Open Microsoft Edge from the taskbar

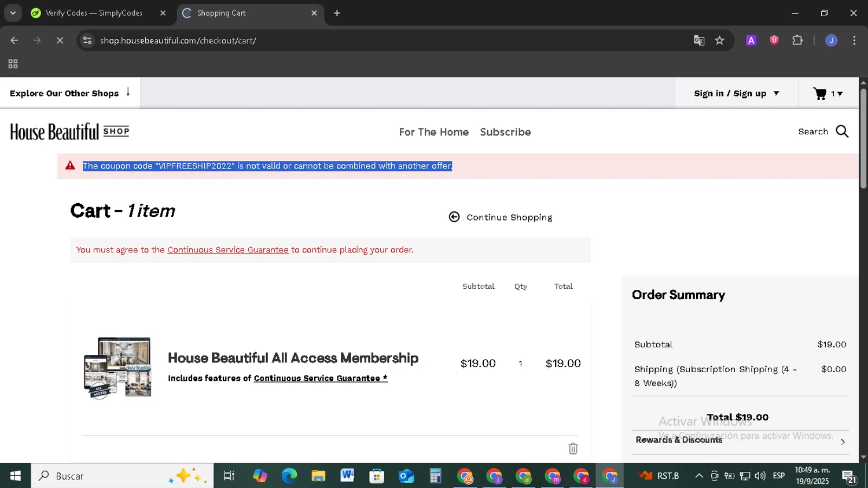click(289, 476)
